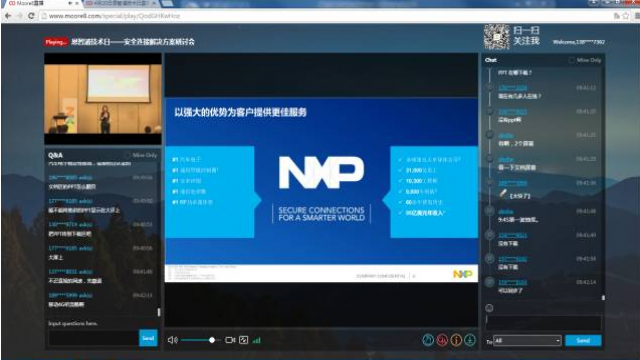Click the video camera icon below the slide
Image resolution: width=640 pixels, height=360 pixels.
(x=230, y=340)
